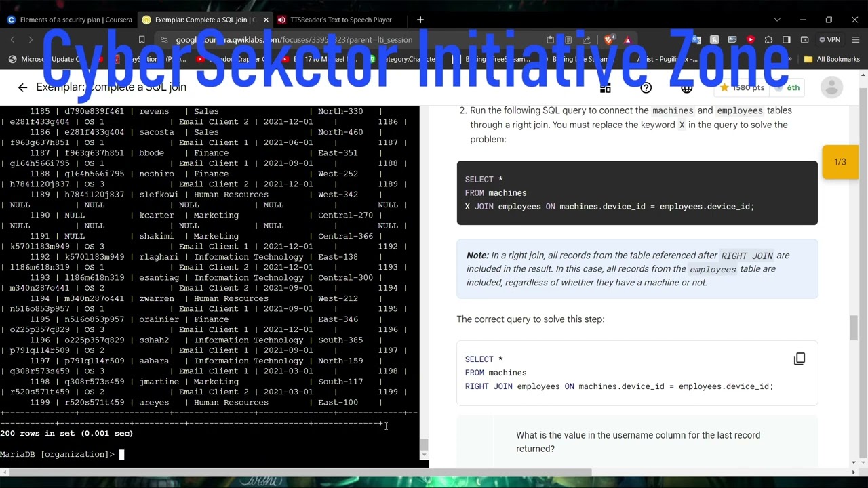Click the 'kcarter' username row in terminal
The width and height of the screenshot is (868, 488).
click(157, 216)
